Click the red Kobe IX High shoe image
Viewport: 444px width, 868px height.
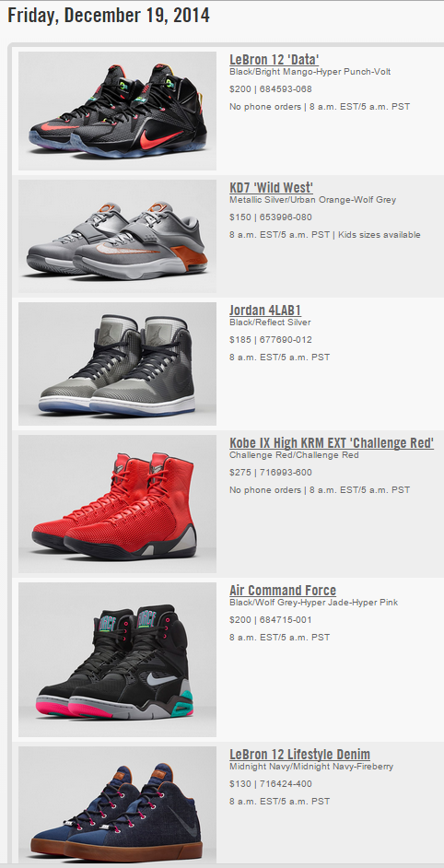117,504
